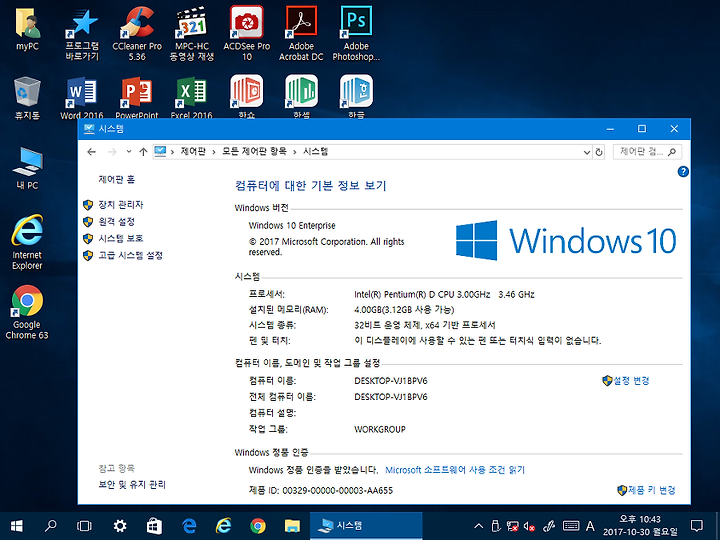
Task: Click the safely remove hardware tray icon
Action: tap(496, 526)
